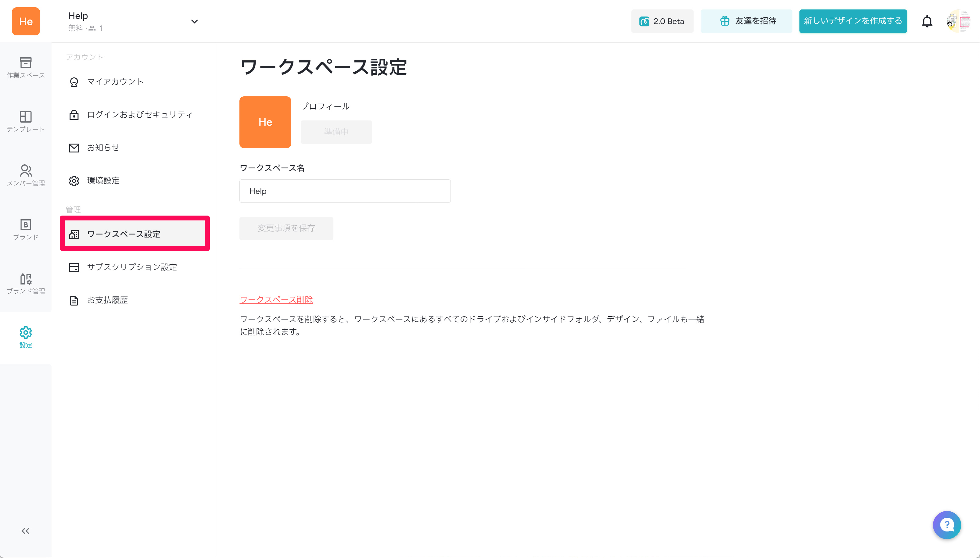Image resolution: width=980 pixels, height=558 pixels.
Task: Click the 2.0 Beta button
Action: (x=662, y=21)
